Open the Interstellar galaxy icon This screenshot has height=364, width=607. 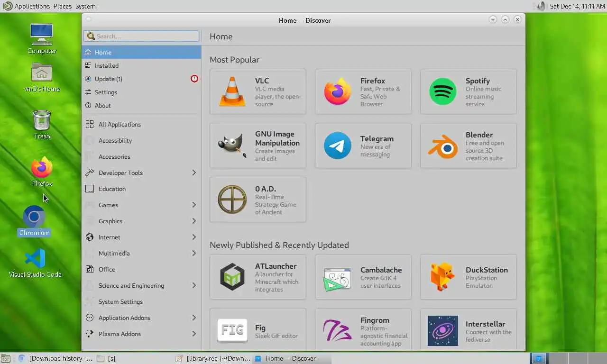click(443, 331)
